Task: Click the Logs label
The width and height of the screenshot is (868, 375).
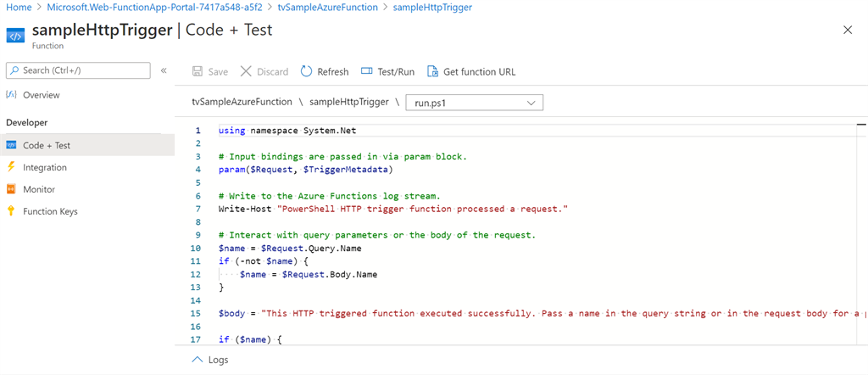Action: coord(218,360)
